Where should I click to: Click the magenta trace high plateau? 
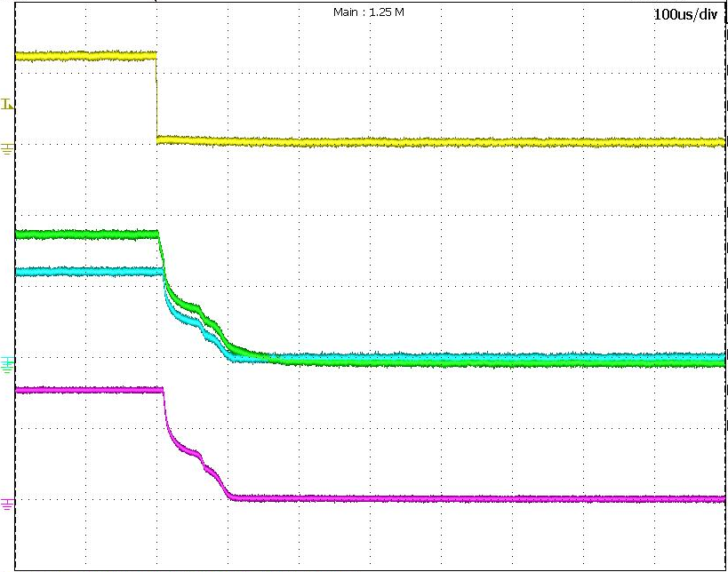click(85, 389)
